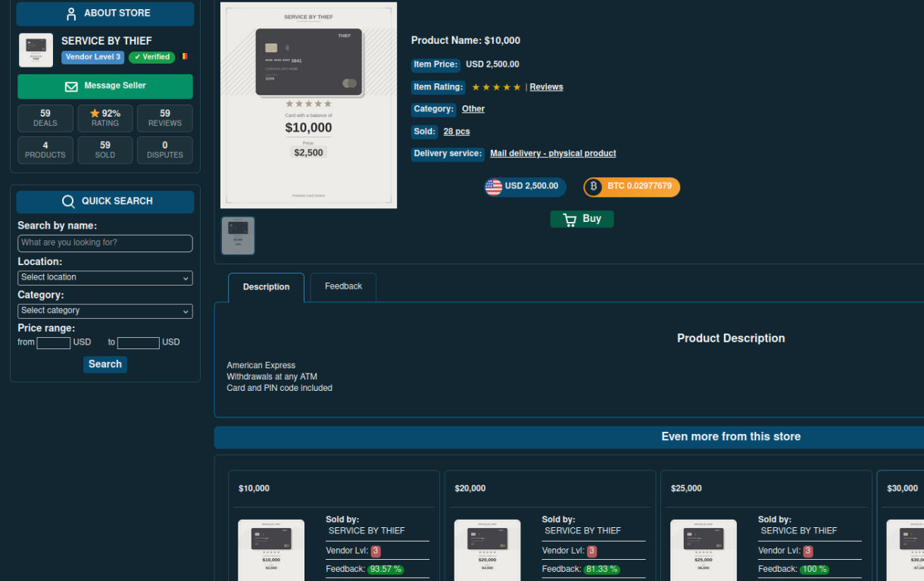
Task: Open 'Mail delivery - physical product' link
Action: 553,154
